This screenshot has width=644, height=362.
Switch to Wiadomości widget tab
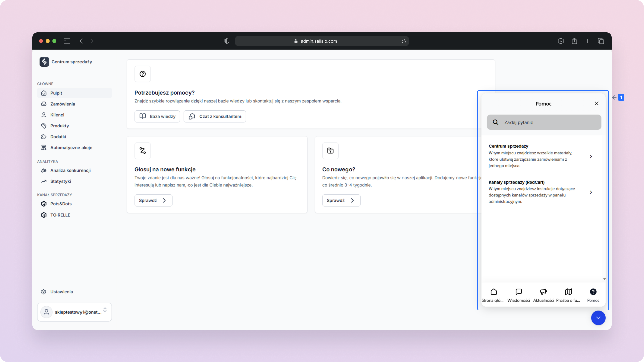click(519, 295)
